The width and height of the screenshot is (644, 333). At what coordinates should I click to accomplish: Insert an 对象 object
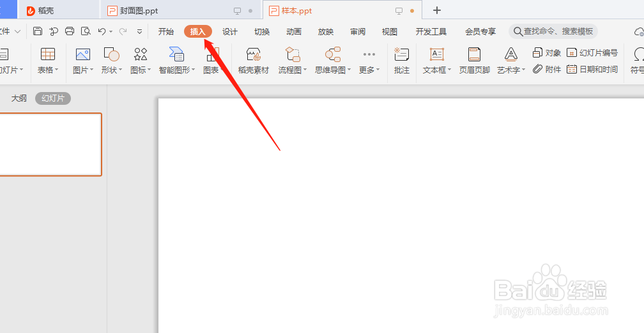pos(547,52)
